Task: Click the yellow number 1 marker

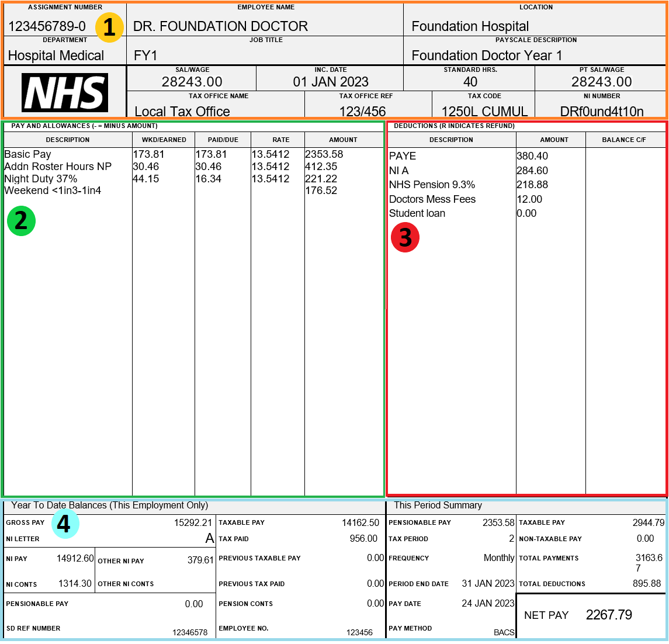Action: pyautogui.click(x=109, y=27)
